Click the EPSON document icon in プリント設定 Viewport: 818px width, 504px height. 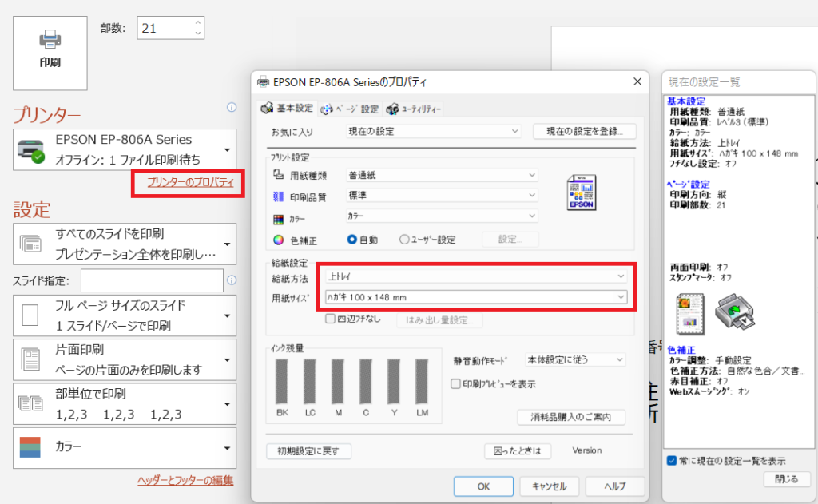tap(581, 192)
